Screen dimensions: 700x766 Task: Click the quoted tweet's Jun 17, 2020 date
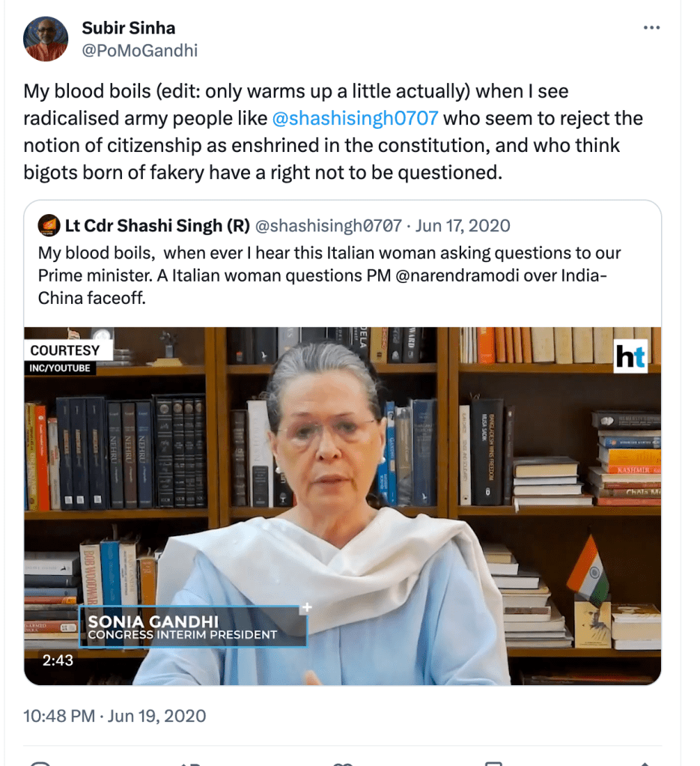point(463,225)
